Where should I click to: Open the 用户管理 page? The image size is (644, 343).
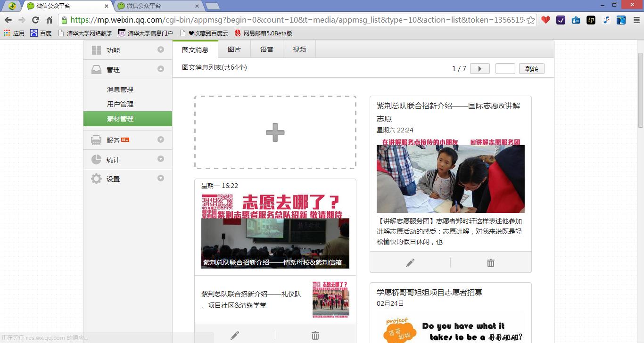click(x=120, y=104)
